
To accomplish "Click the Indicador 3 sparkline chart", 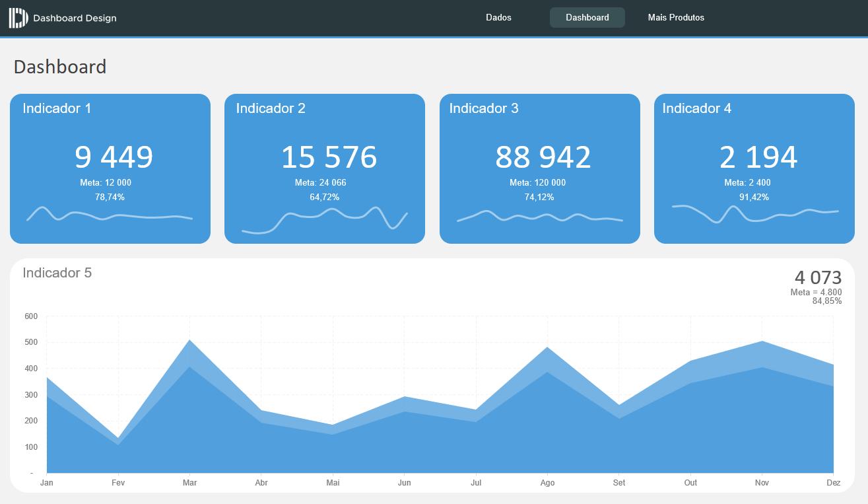I will click(539, 216).
